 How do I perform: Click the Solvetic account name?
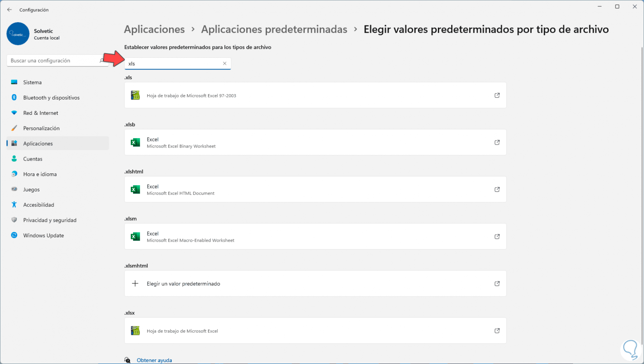(x=43, y=31)
